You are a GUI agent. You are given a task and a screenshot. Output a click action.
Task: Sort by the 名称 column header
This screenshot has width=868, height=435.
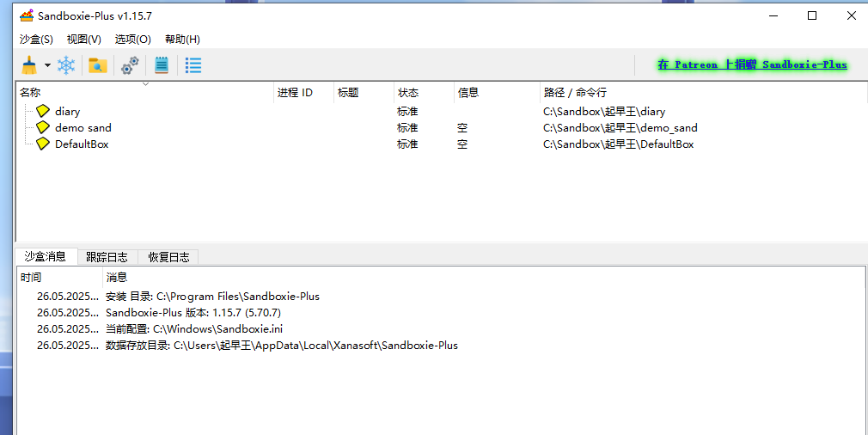coord(145,93)
